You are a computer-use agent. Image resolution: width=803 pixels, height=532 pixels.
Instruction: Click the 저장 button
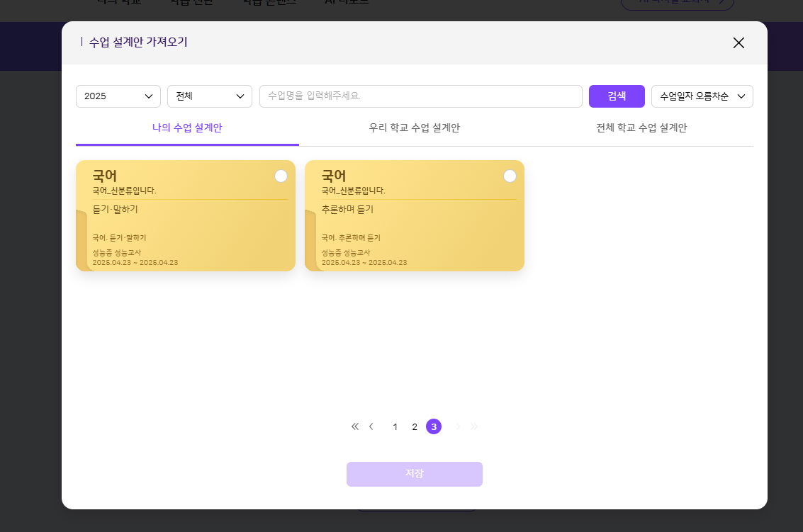[x=415, y=474]
